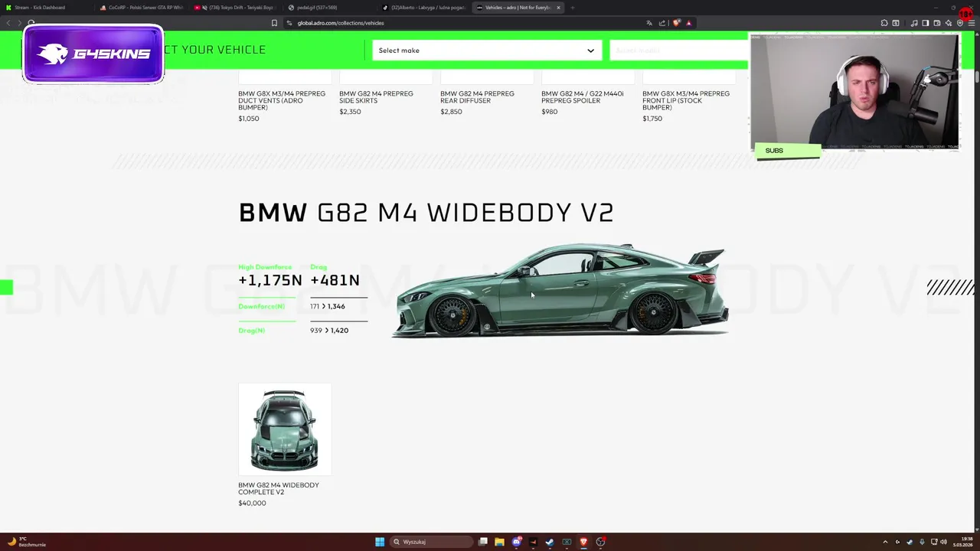Open BMW G82 M4 Prepreg Rear Diffuser product
The height and width of the screenshot is (551, 980).
pos(477,97)
